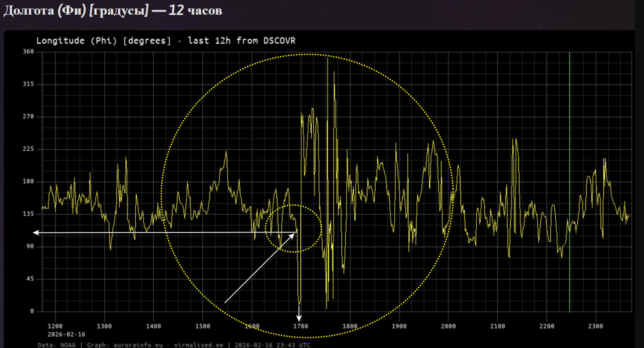The height and width of the screenshot is (348, 644).
Task: Click the '23:43 UTC' timestamp in the footer
Action: tap(293, 345)
